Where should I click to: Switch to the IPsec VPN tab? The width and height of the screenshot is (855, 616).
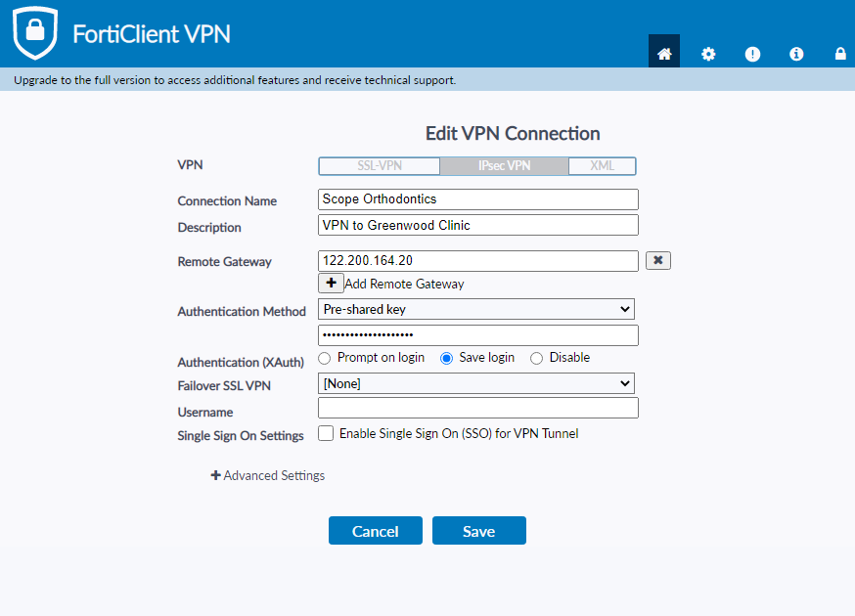point(505,165)
